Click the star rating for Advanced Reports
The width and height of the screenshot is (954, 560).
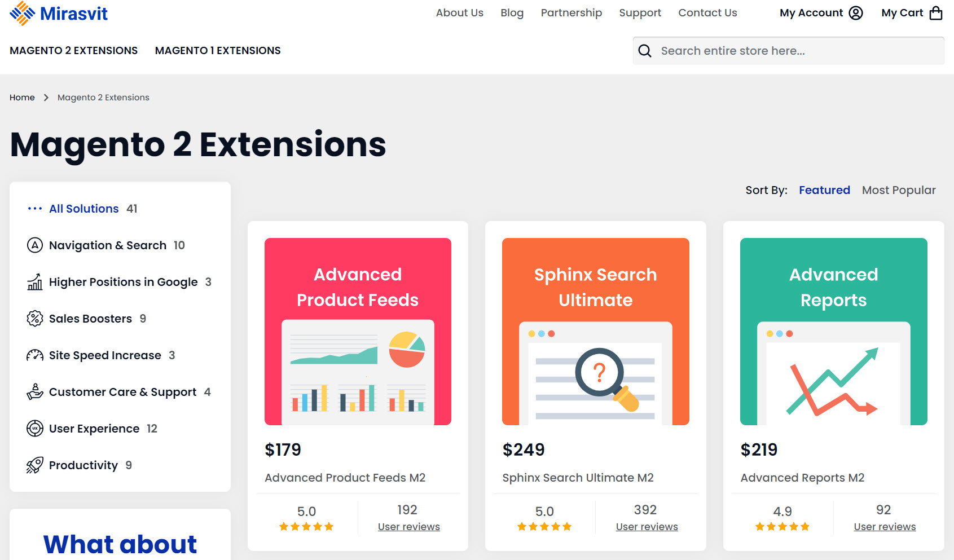tap(782, 527)
